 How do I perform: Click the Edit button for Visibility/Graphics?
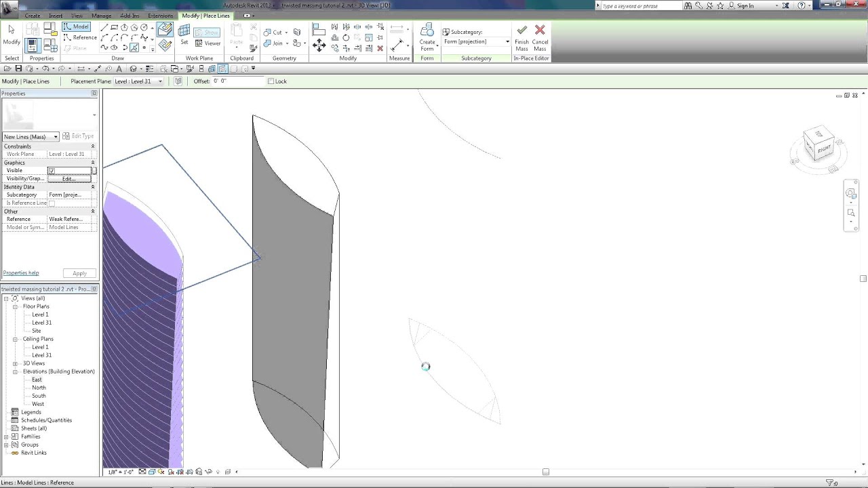(x=68, y=179)
